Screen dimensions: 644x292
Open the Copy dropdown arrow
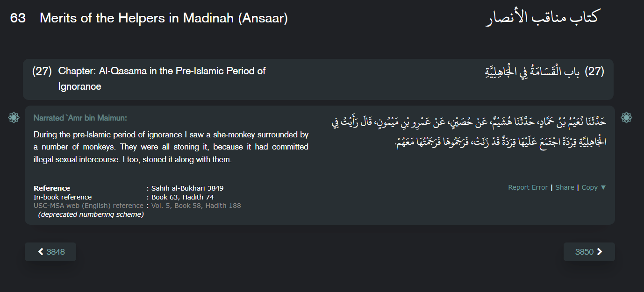(x=603, y=187)
